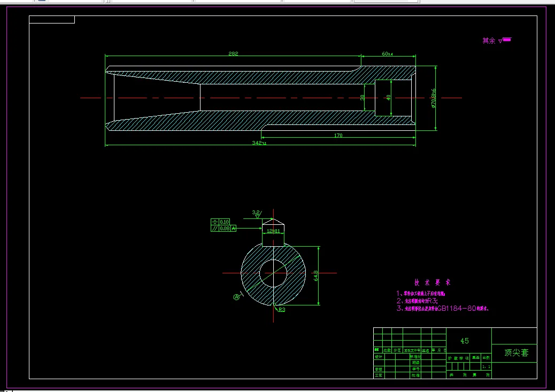Click the 30 bore dimension text
The image size is (555, 392).
pyautogui.click(x=362, y=98)
